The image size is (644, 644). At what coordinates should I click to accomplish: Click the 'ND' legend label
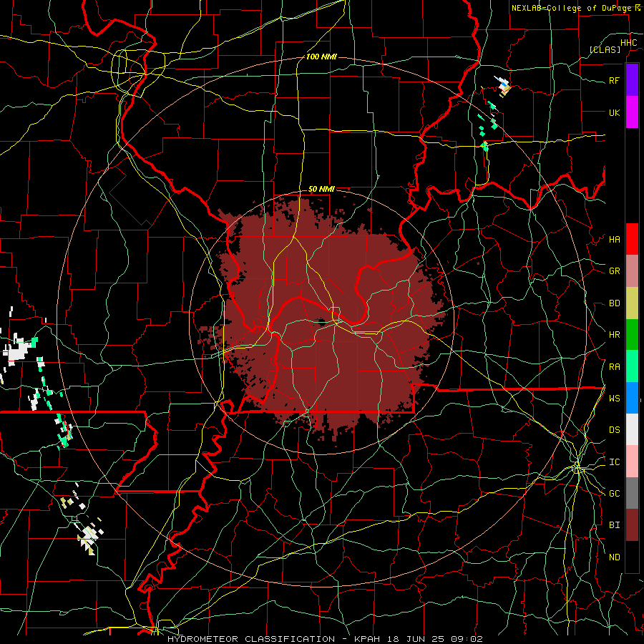coord(614,557)
